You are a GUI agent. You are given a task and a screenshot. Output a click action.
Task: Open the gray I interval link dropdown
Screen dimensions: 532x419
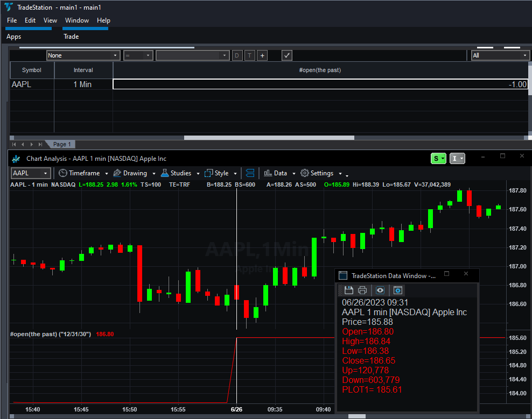click(x=457, y=158)
